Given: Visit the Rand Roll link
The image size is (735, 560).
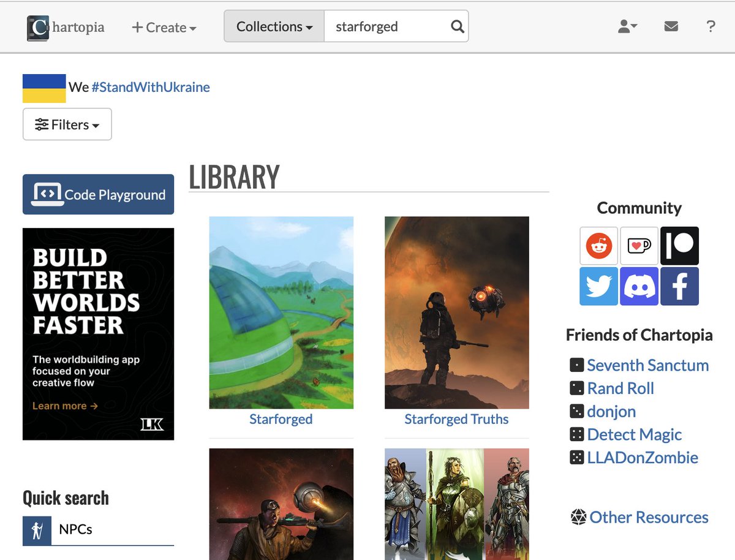Looking at the screenshot, I should (620, 388).
